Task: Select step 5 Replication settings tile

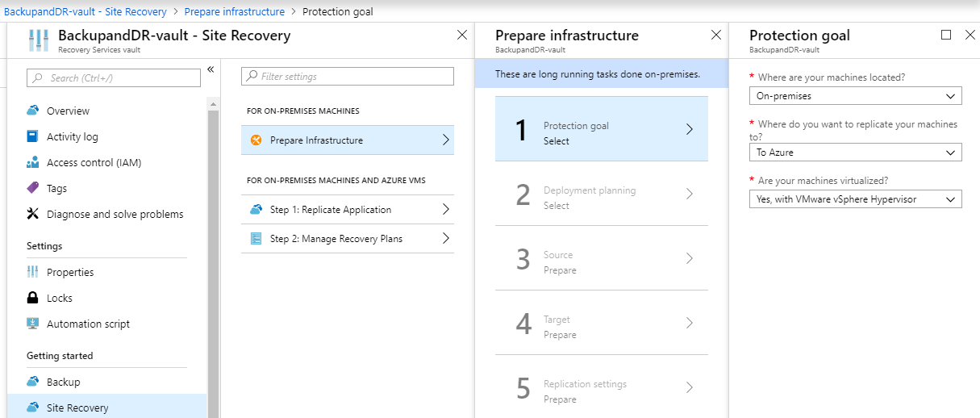Action: point(602,387)
